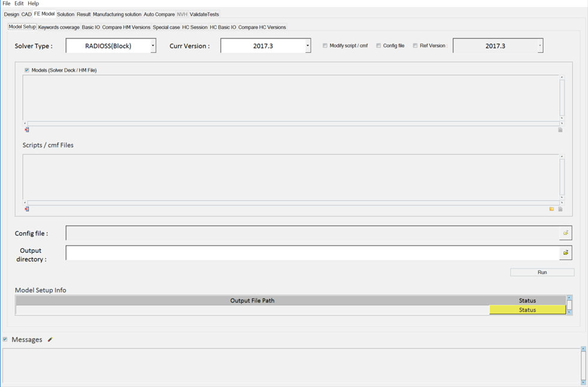Open the Manufacturing solution tab
588x387 pixels.
[117, 14]
